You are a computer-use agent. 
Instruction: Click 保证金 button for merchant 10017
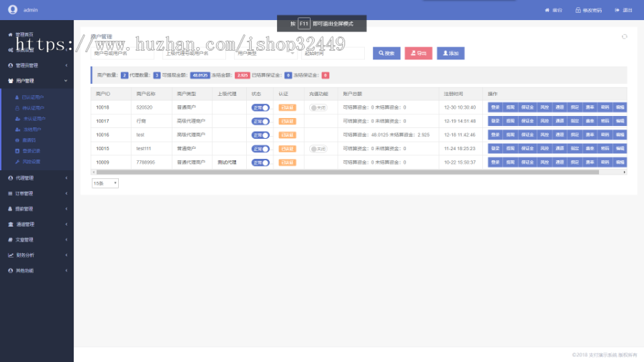click(x=527, y=121)
